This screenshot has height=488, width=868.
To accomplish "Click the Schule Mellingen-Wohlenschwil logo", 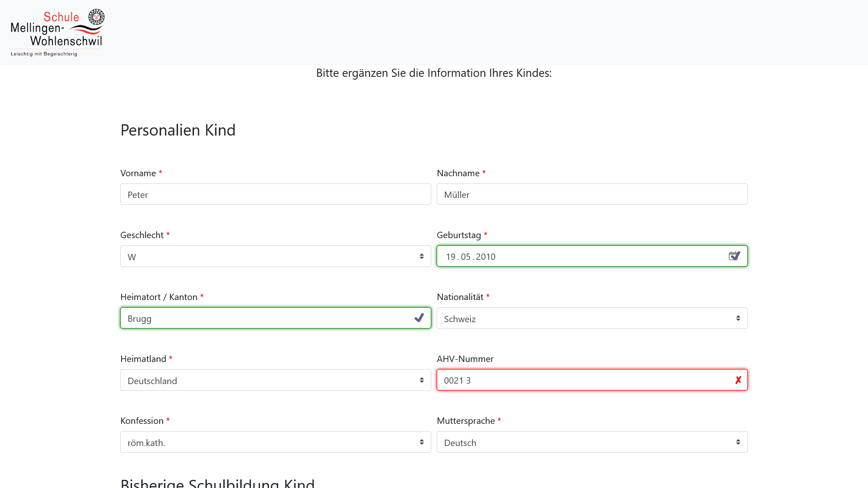I will click(57, 33).
